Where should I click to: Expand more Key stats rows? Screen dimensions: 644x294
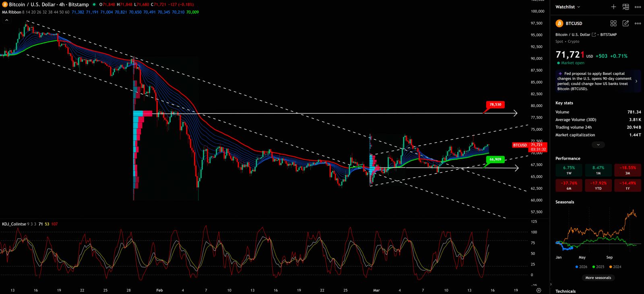pos(598,145)
